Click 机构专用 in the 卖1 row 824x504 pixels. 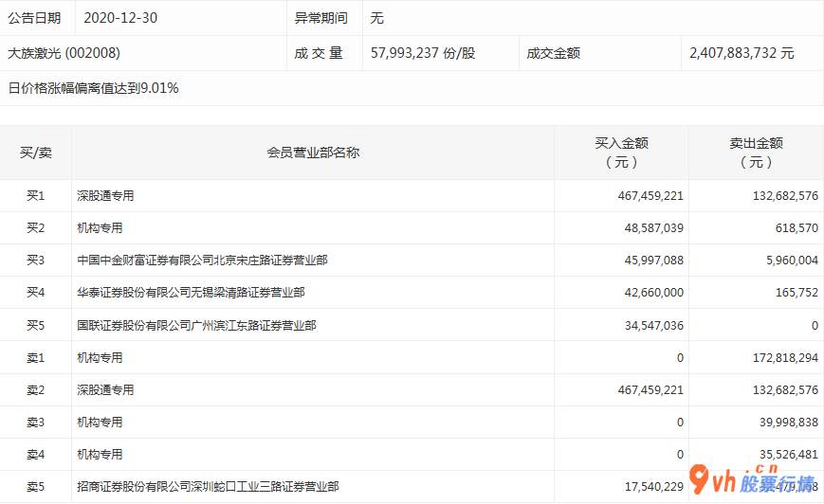[100, 357]
